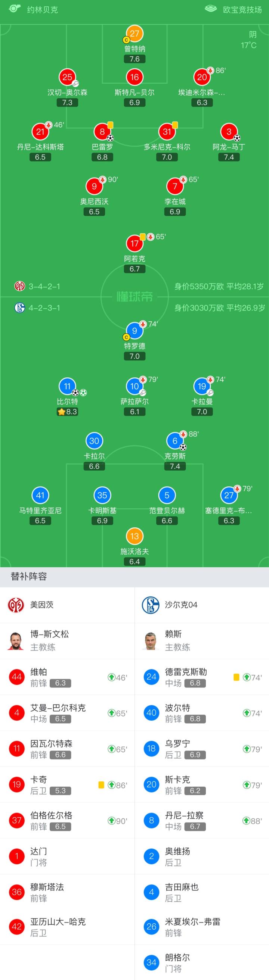This screenshot has height=980, width=269.
Task: Click 克劳斯's blue number 6 badge
Action: [175, 440]
